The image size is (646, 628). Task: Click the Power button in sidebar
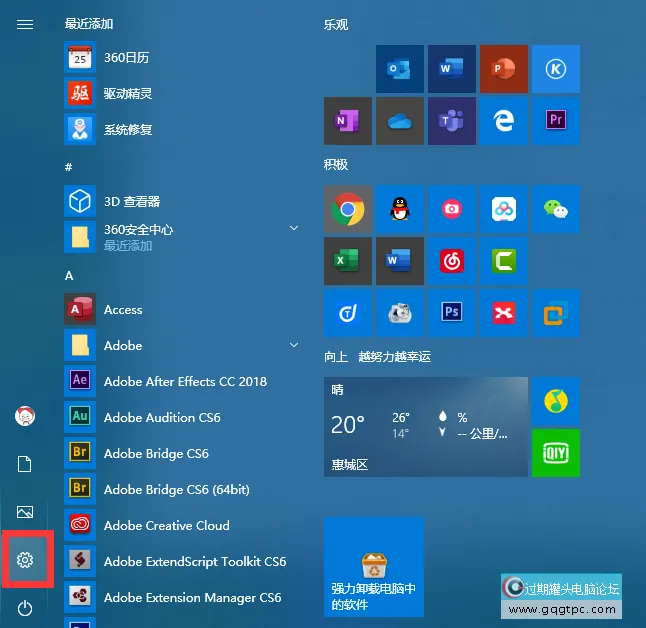pos(25,608)
